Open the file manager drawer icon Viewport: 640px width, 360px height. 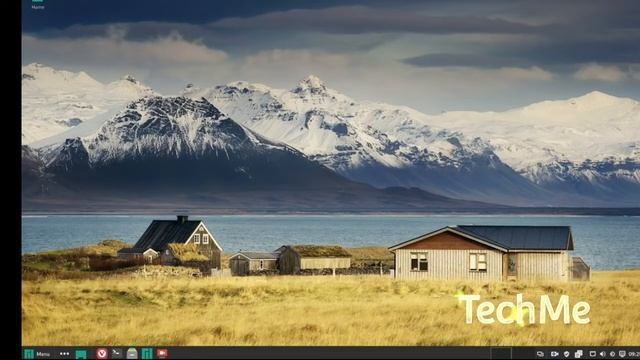pos(132,353)
